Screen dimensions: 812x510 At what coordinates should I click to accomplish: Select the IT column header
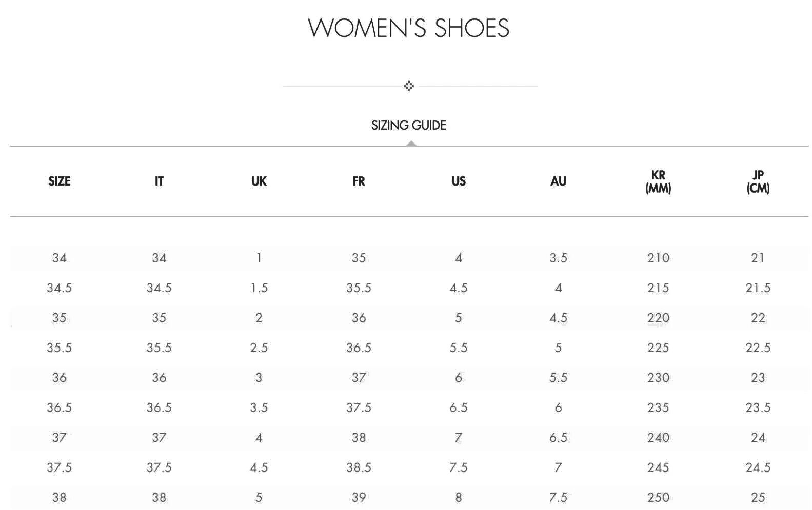coord(159,181)
